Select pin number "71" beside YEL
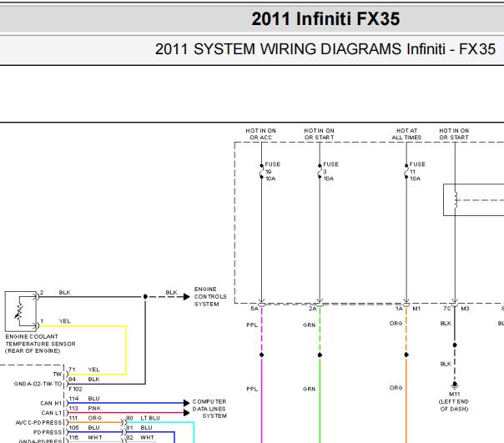This screenshot has width=504, height=443. pos(72,370)
